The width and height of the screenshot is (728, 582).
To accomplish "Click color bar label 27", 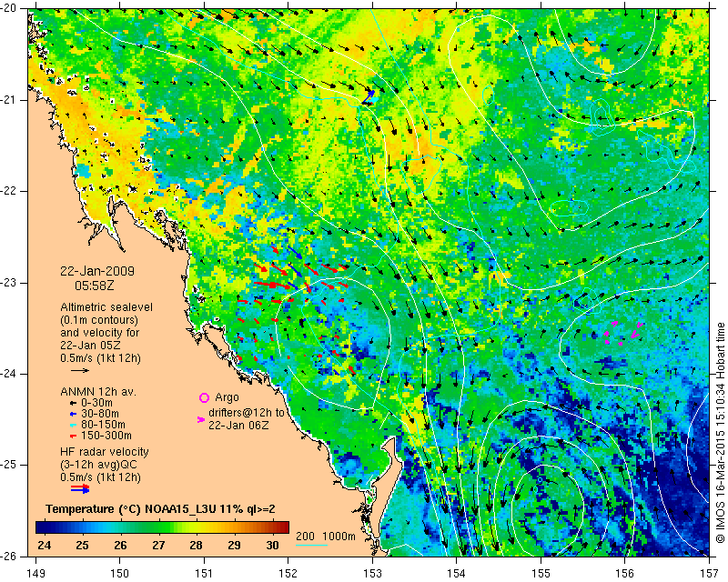I will 158,546.
